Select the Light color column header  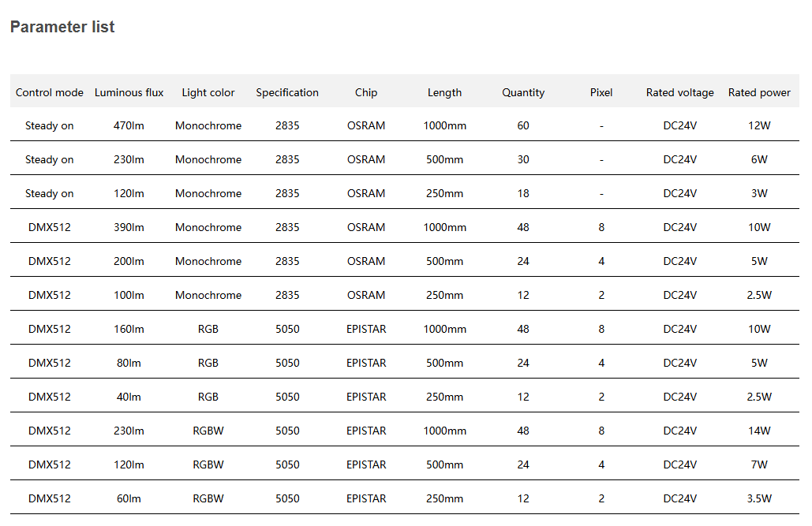(208, 92)
